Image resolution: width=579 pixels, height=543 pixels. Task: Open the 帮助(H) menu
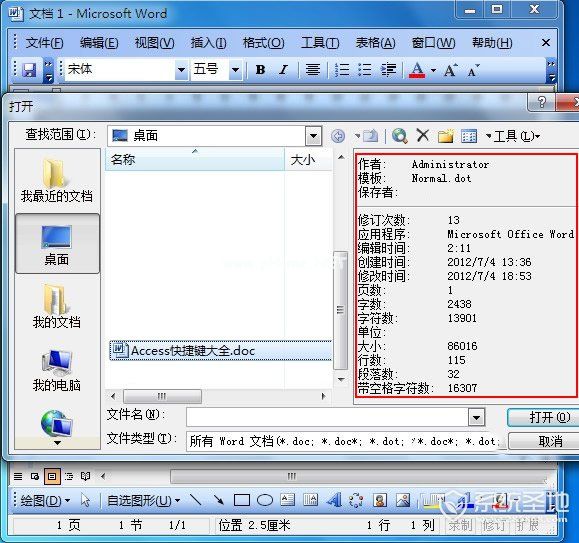coord(492,43)
